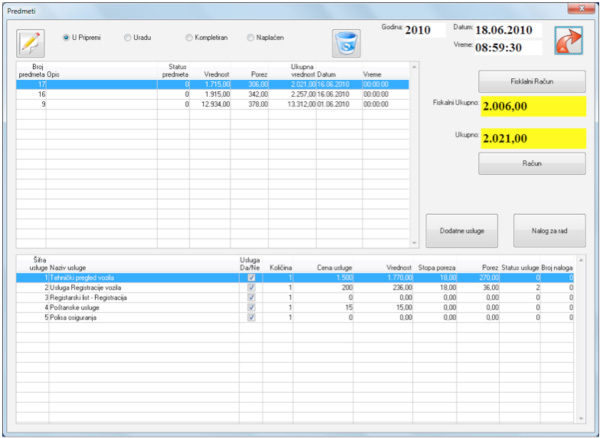Viewport: 600px width, 438px height.
Task: Select the 'Uradu' radio button
Action: coord(127,37)
